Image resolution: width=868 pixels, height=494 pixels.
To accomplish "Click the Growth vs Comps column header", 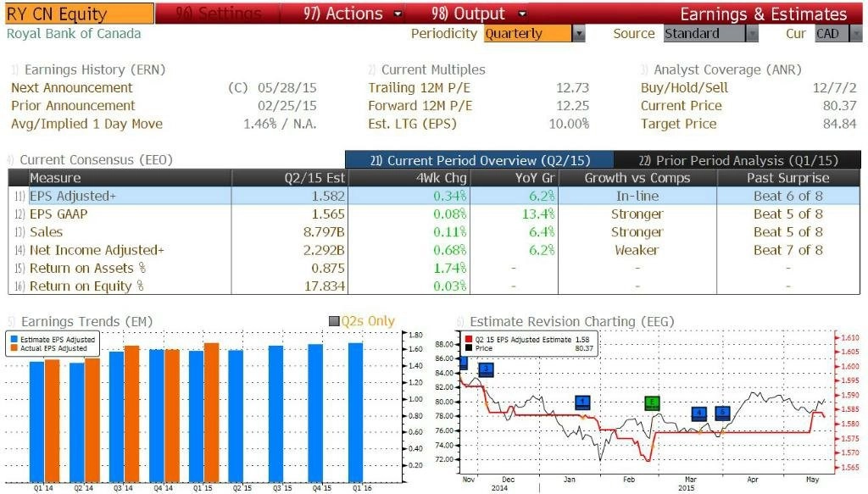I will click(x=637, y=178).
